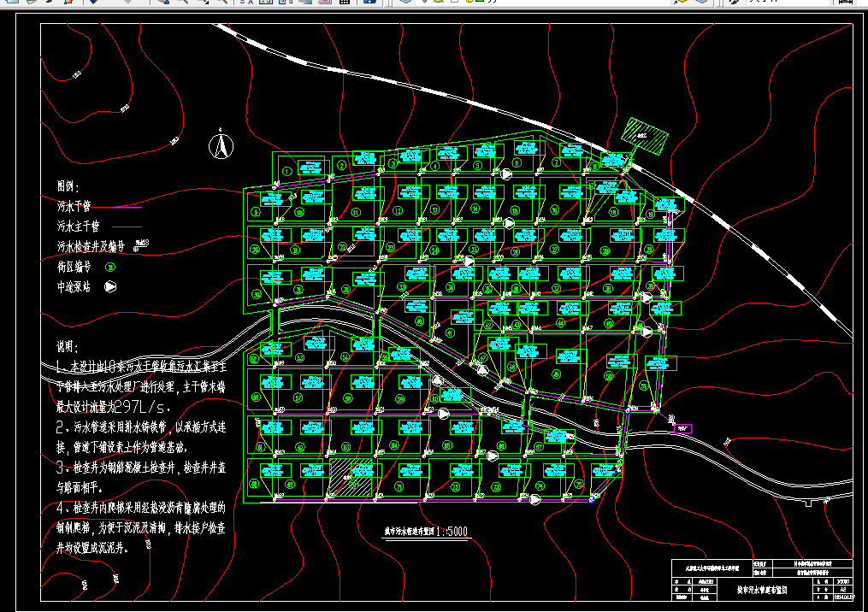The height and width of the screenshot is (612, 868).
Task: Select the hatched green plot near the highway
Action: pyautogui.click(x=644, y=136)
